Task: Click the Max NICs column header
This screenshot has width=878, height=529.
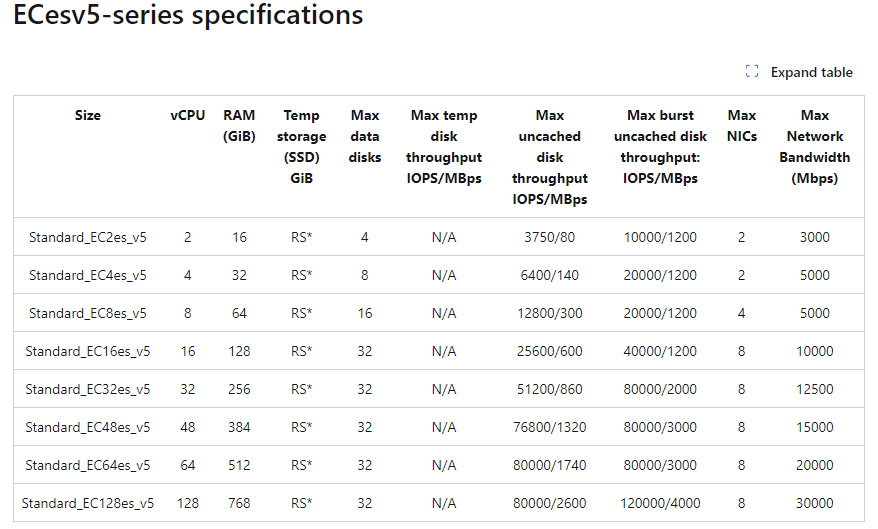Action: (741, 126)
